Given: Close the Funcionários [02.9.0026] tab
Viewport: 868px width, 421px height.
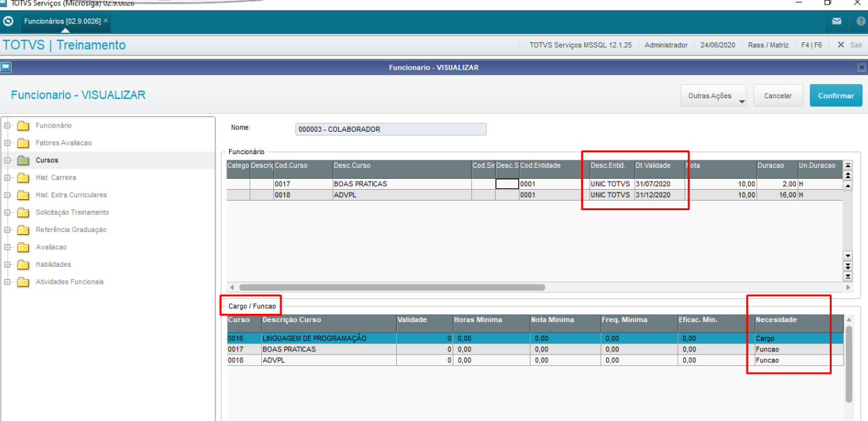Looking at the screenshot, I should tap(106, 21).
